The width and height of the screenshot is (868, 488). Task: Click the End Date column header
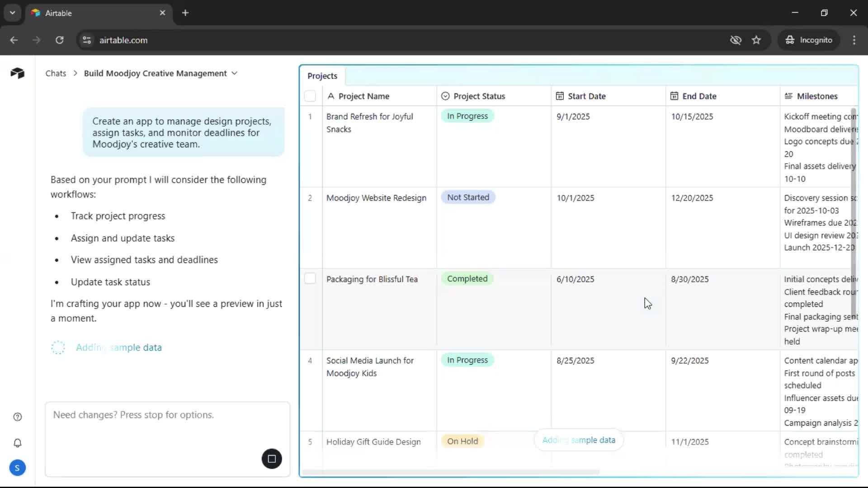tap(723, 96)
